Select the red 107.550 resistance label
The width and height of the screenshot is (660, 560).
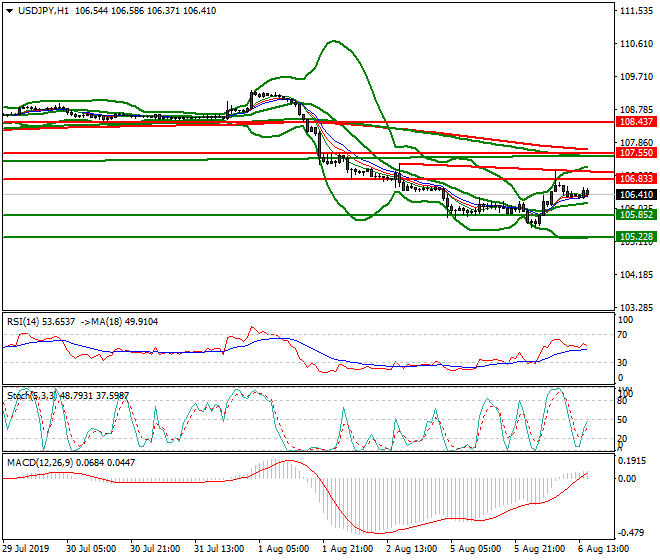[x=636, y=154]
